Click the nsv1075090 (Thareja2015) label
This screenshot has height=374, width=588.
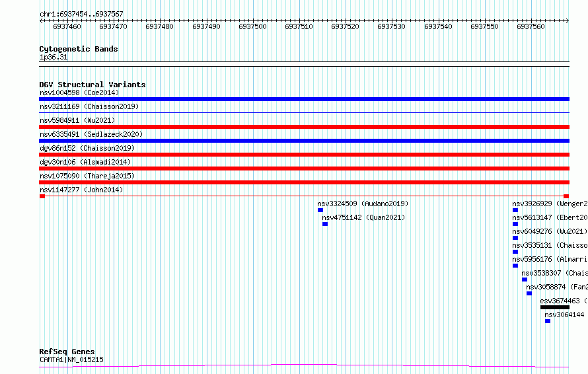(87, 176)
